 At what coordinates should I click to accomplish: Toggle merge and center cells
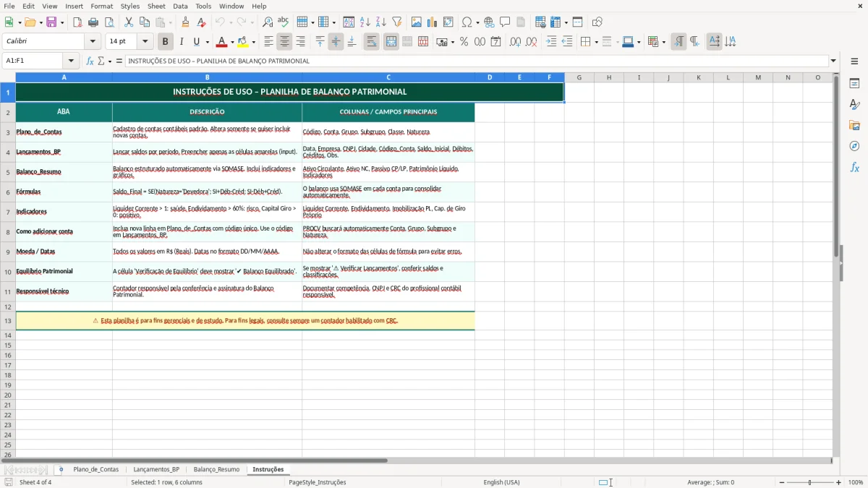point(391,42)
